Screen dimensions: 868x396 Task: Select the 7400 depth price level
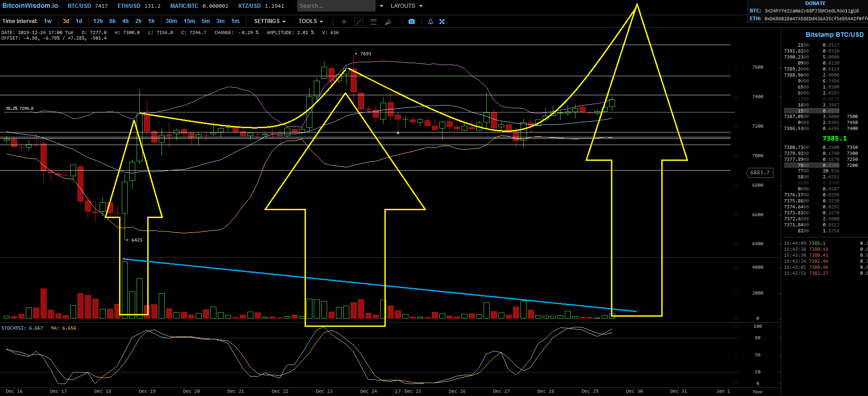[x=852, y=129]
